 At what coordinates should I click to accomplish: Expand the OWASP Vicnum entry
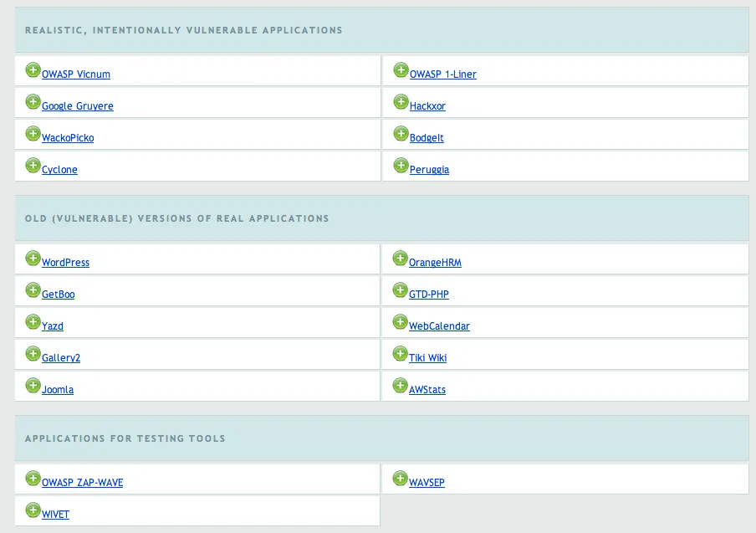33,69
